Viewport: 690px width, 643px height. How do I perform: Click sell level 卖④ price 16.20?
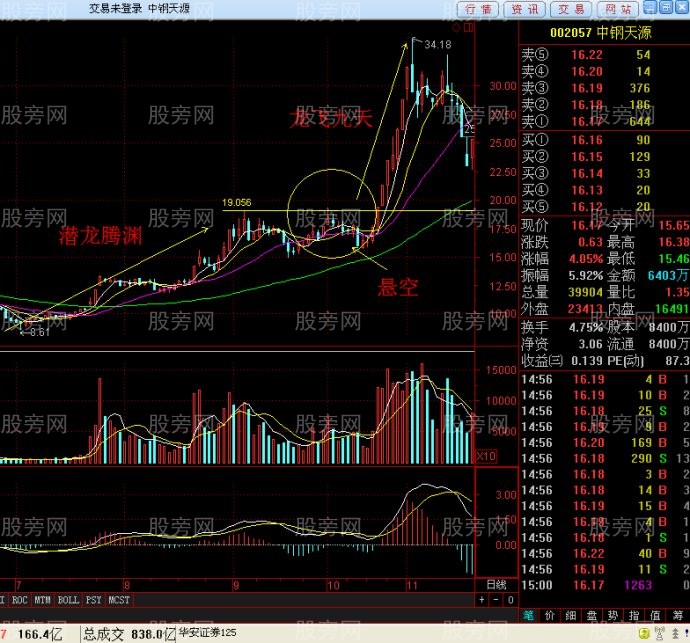pos(587,71)
